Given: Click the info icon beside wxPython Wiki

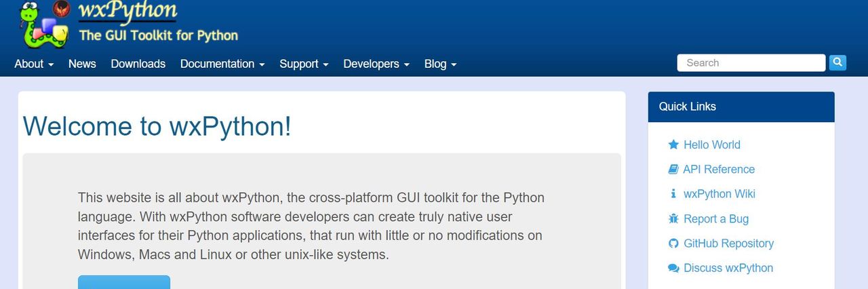Looking at the screenshot, I should pos(673,193).
